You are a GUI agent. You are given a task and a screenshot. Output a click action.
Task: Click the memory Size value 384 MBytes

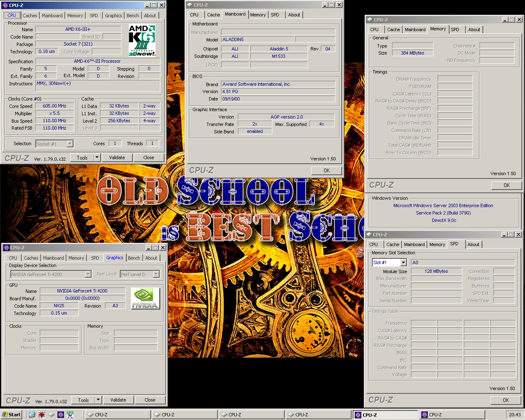click(x=412, y=53)
